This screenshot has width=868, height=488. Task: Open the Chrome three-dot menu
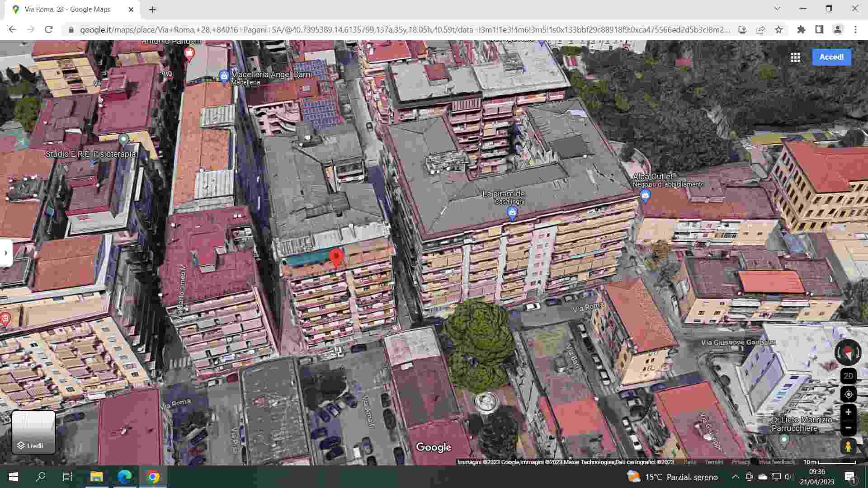(x=855, y=30)
